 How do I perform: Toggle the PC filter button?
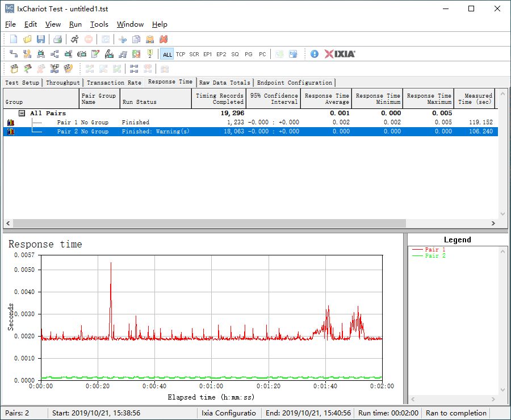(262, 54)
